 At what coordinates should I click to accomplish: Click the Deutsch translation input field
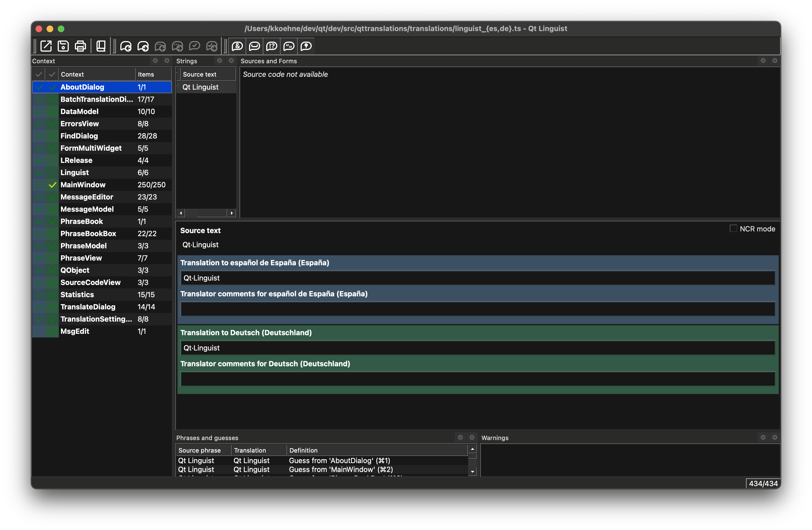(478, 348)
